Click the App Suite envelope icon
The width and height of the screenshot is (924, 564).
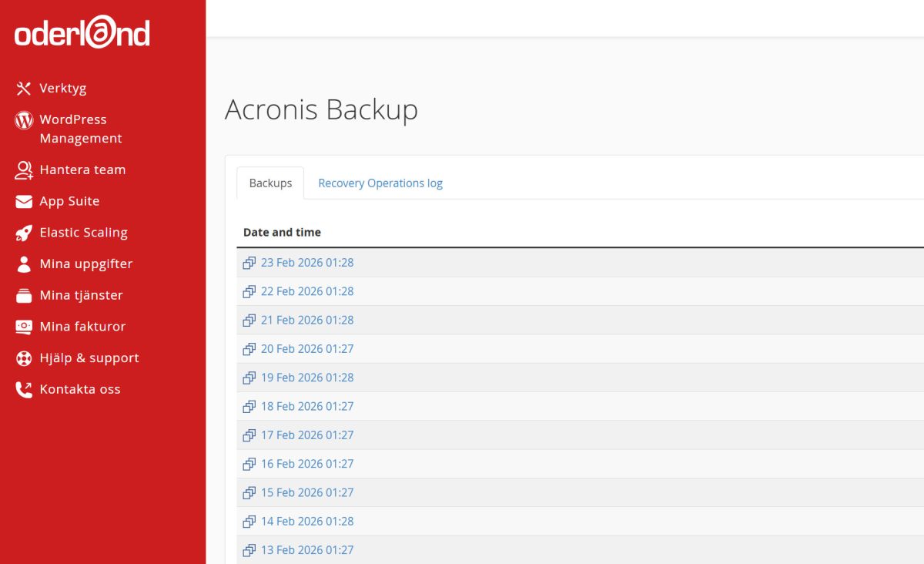24,202
